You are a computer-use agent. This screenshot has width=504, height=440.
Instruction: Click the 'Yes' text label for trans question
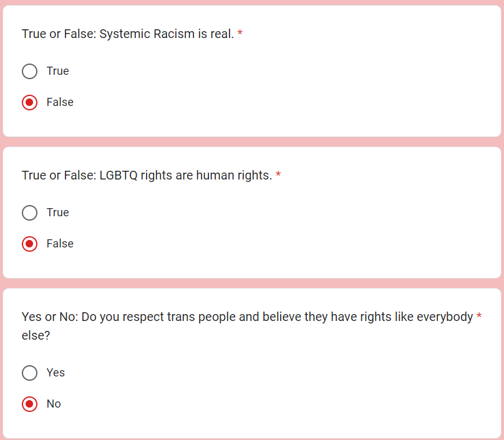click(56, 373)
